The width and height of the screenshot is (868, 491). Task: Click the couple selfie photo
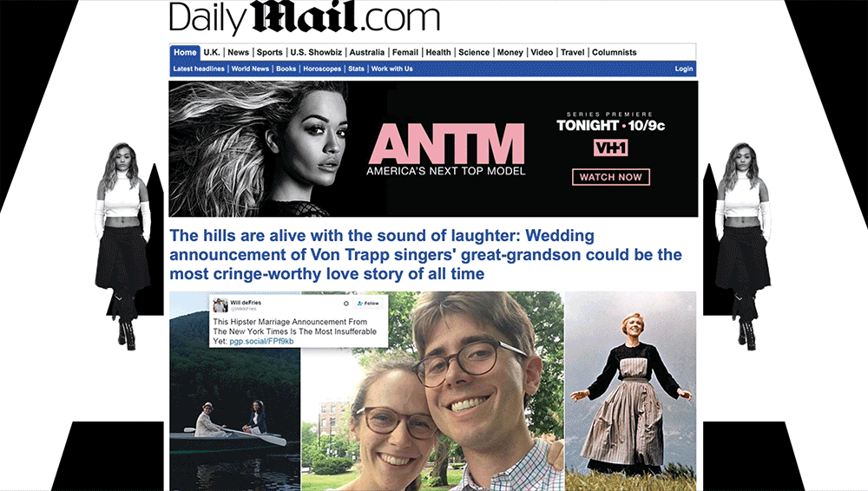[432, 391]
